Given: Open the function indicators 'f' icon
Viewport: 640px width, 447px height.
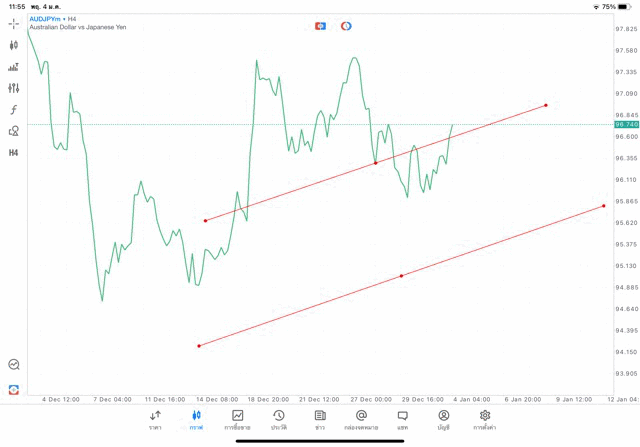Looking at the screenshot, I should point(14,110).
